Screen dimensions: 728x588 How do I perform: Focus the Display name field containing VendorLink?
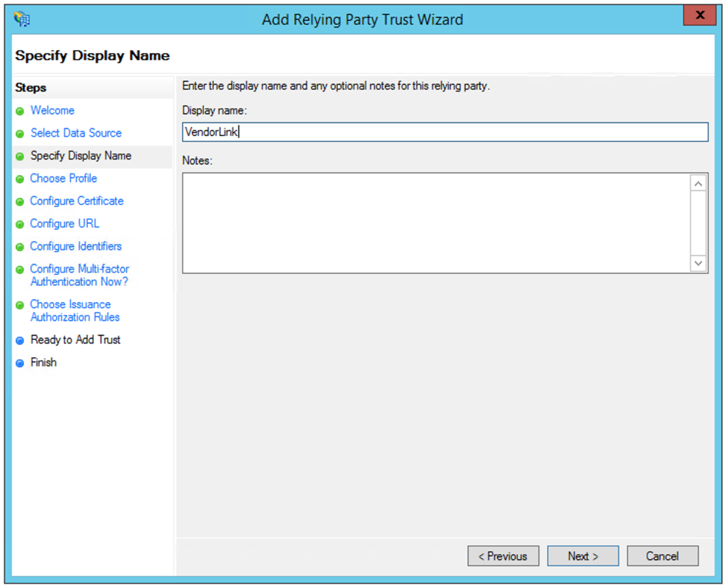445,132
